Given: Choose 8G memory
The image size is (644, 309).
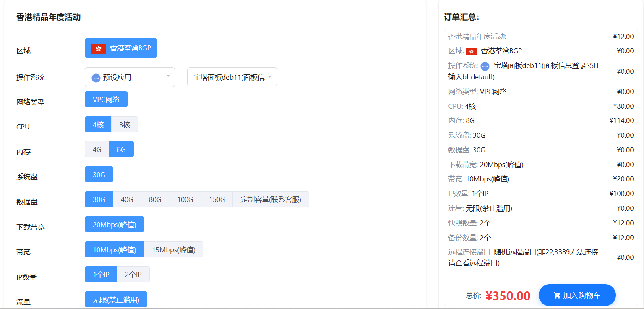Looking at the screenshot, I should 121,149.
